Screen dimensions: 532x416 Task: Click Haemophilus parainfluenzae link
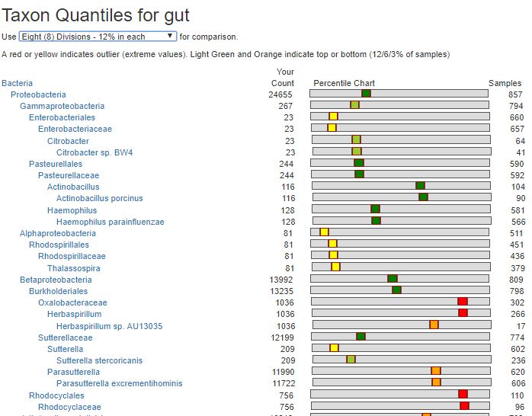110,222
